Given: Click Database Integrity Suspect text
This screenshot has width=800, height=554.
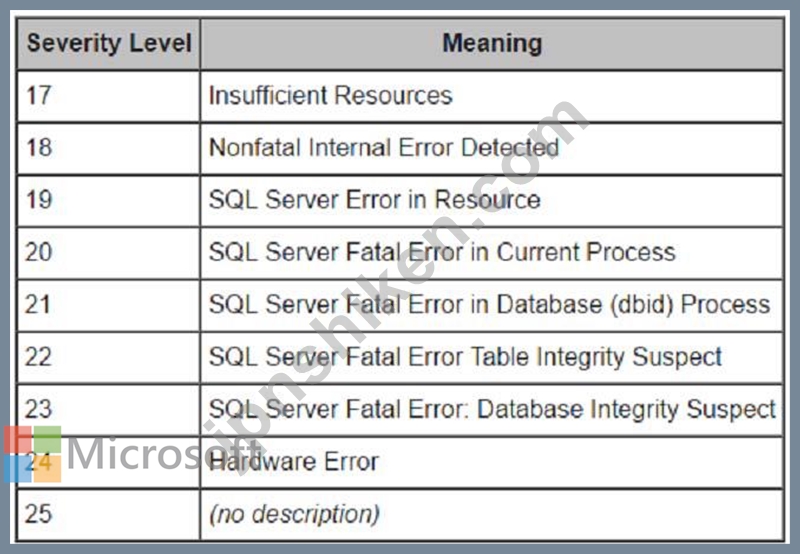Looking at the screenshot, I should [x=626, y=409].
